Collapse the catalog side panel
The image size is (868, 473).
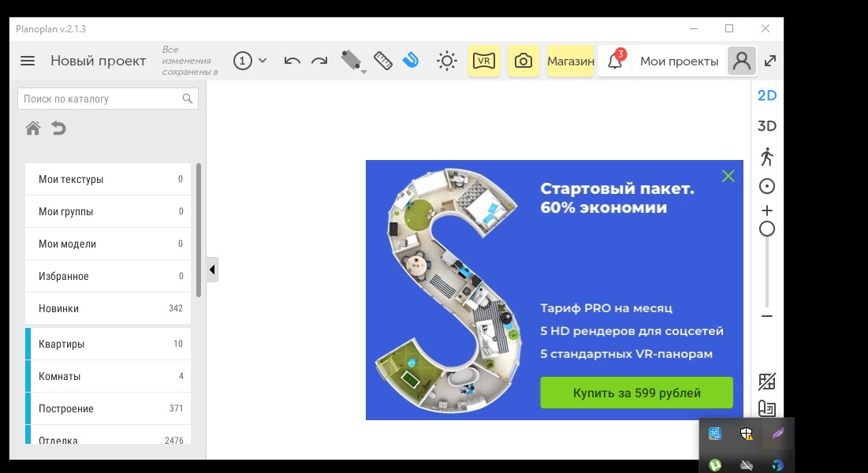(212, 270)
